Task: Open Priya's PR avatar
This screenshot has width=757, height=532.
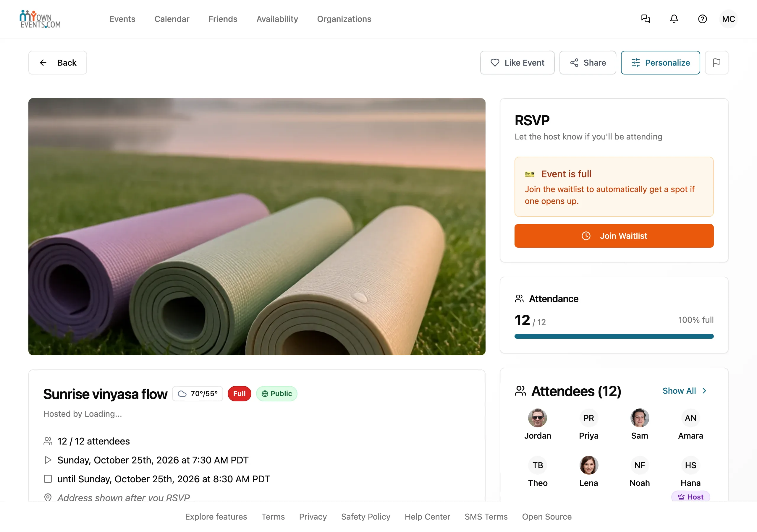Action: [x=588, y=418]
